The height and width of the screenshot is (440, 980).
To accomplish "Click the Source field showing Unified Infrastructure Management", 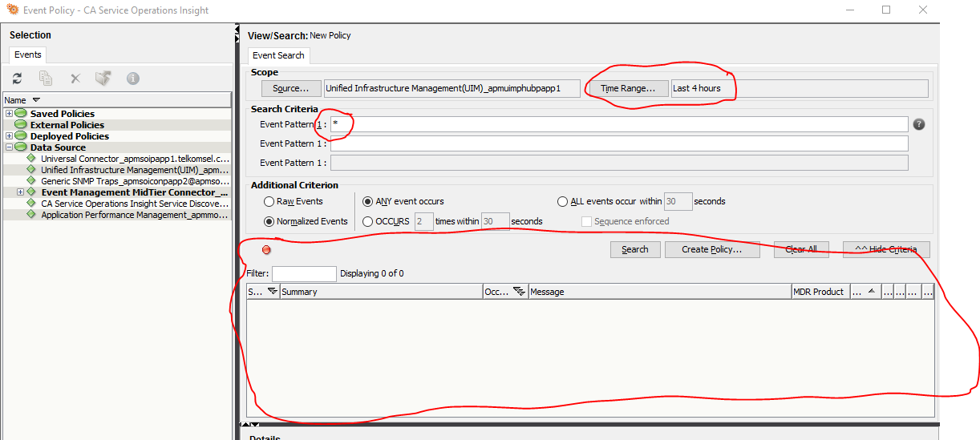I will (452, 88).
